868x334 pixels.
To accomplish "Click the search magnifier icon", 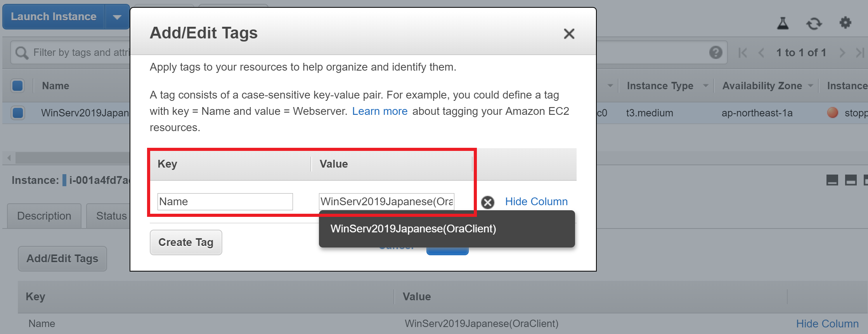I will (x=22, y=53).
